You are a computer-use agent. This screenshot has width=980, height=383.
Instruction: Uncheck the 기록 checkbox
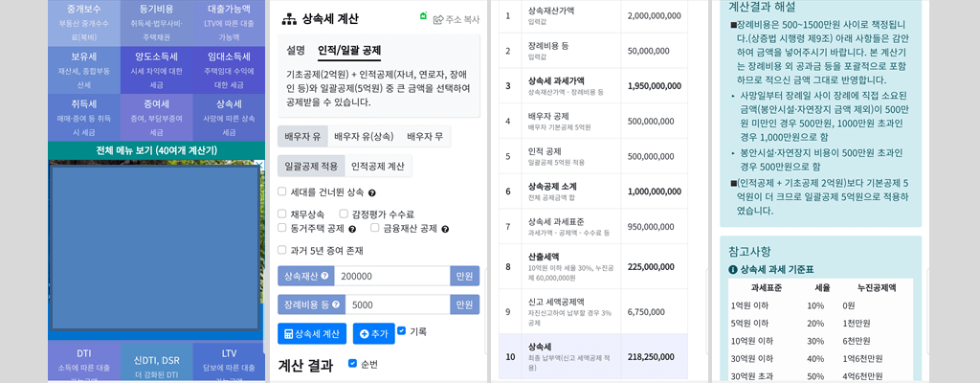tap(401, 330)
